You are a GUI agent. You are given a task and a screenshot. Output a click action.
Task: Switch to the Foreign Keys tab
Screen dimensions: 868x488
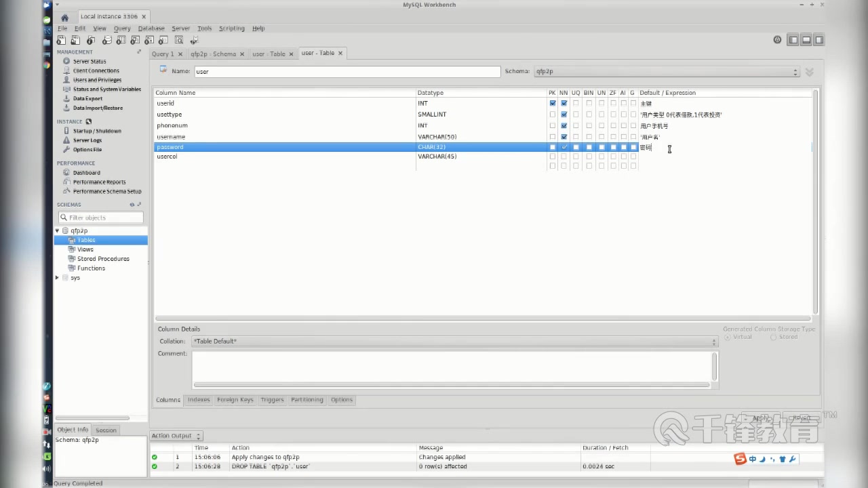pyautogui.click(x=235, y=400)
